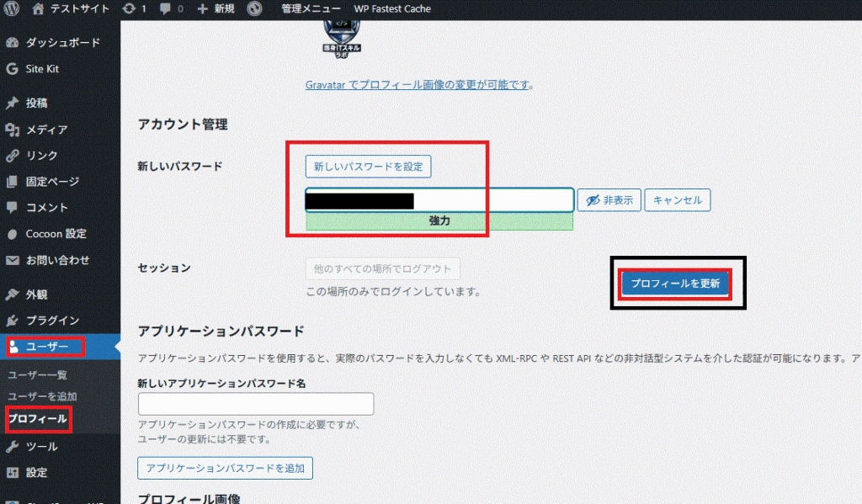The image size is (862, 504).
Task: Click 他のすべての場所でログアウト button
Action: (383, 268)
